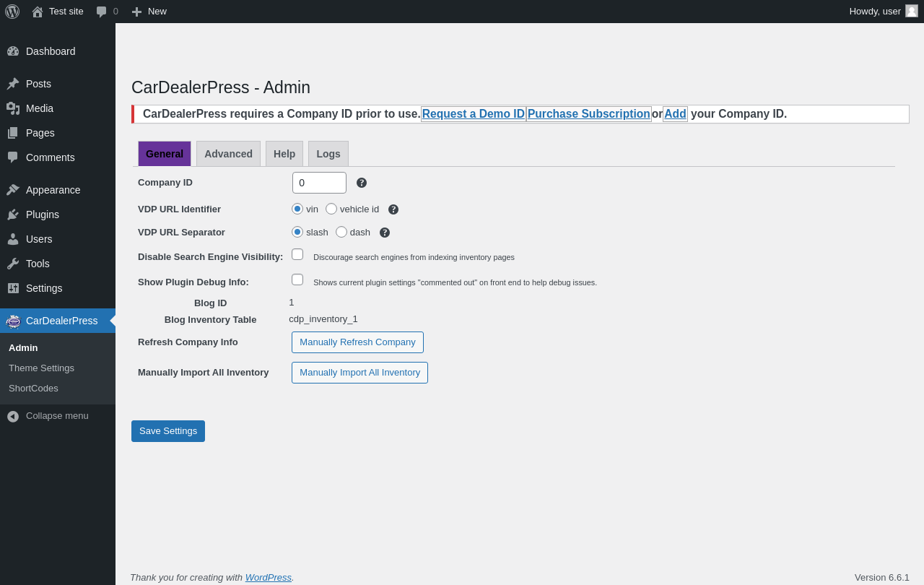Open the Media menu label
The width and height of the screenshot is (924, 585).
point(40,108)
